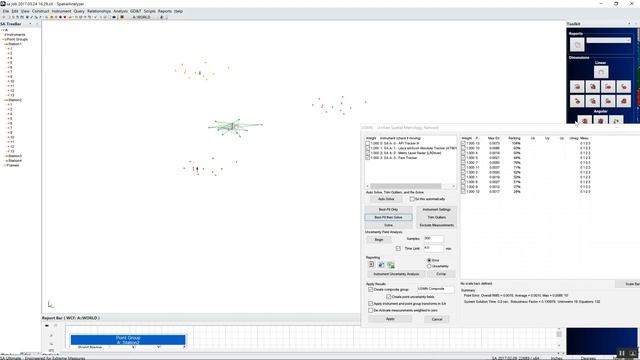
Task: Click the instrument list horizontal scrollbar
Action: tap(410, 186)
